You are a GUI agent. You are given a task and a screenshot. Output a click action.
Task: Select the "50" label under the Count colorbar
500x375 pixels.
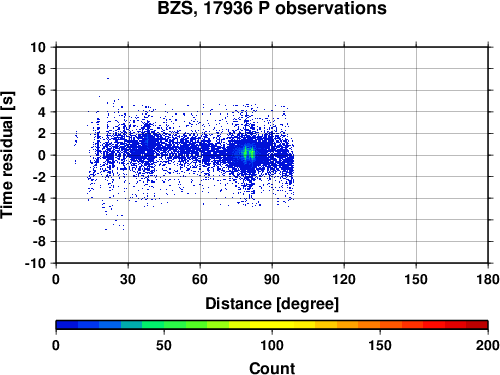coord(164,345)
